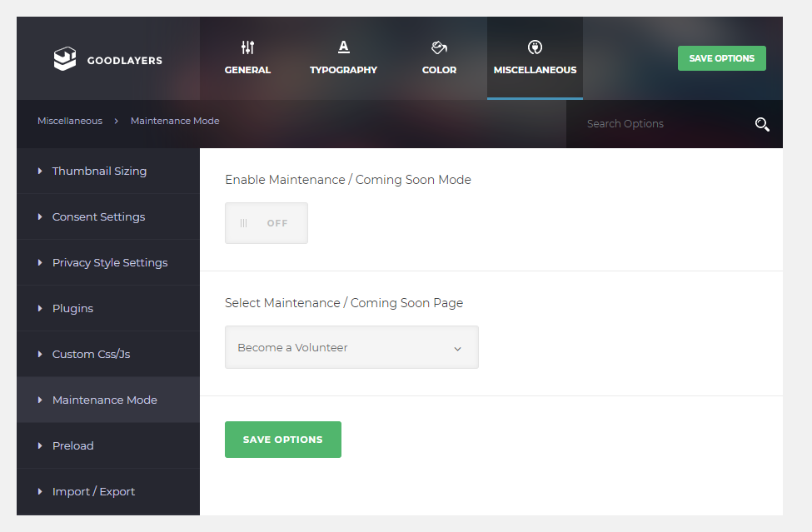Click the Typography letter A icon
The width and height of the screenshot is (812, 532).
[343, 47]
